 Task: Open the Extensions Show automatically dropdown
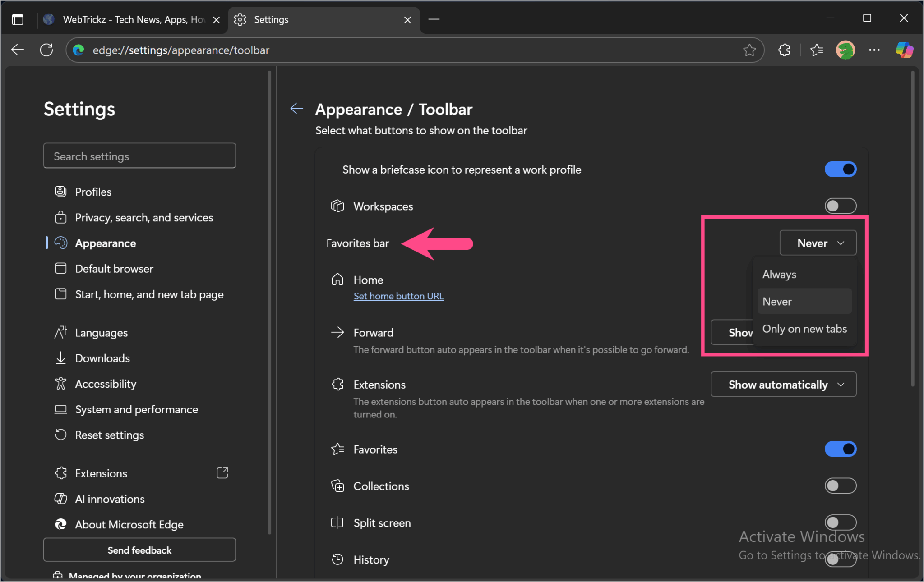pyautogui.click(x=783, y=384)
